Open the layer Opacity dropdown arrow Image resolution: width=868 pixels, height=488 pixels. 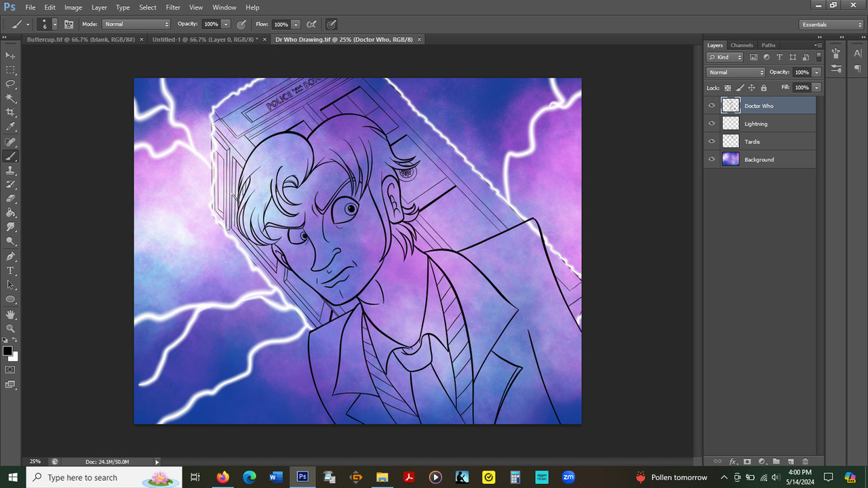coord(816,73)
